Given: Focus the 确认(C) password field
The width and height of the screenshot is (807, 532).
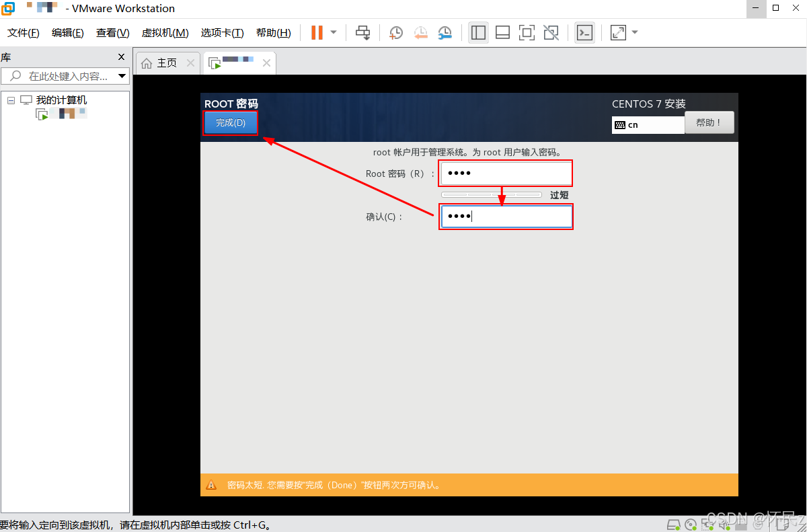Looking at the screenshot, I should (x=506, y=217).
